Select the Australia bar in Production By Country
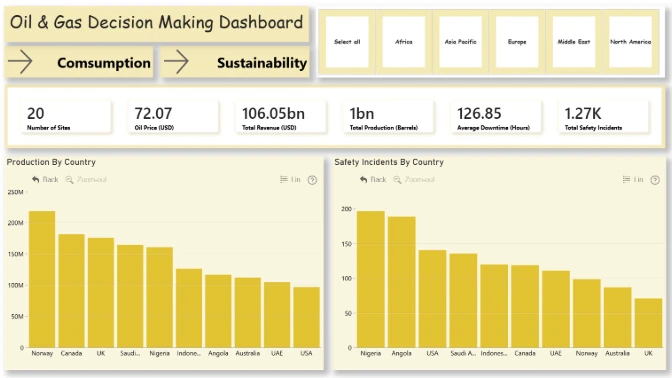 tap(248, 312)
